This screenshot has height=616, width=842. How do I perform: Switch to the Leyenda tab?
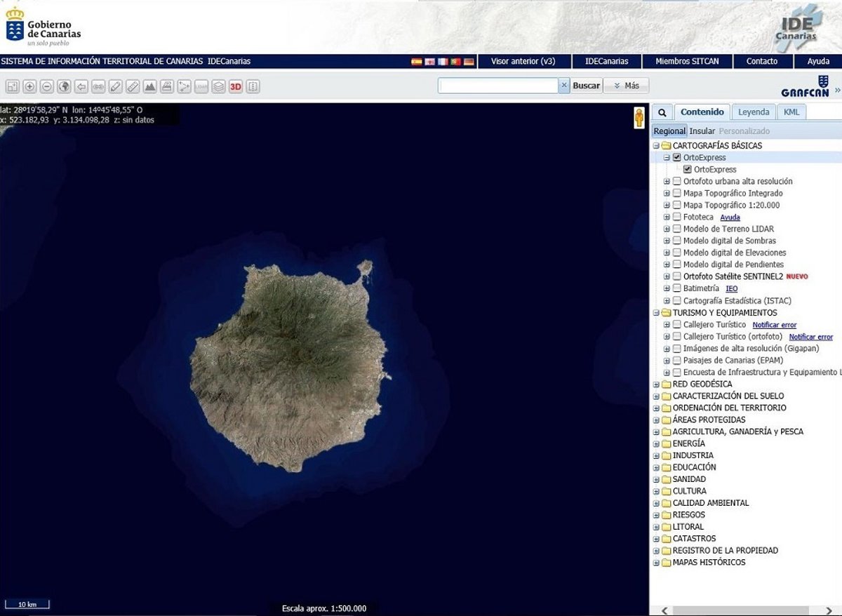click(754, 112)
